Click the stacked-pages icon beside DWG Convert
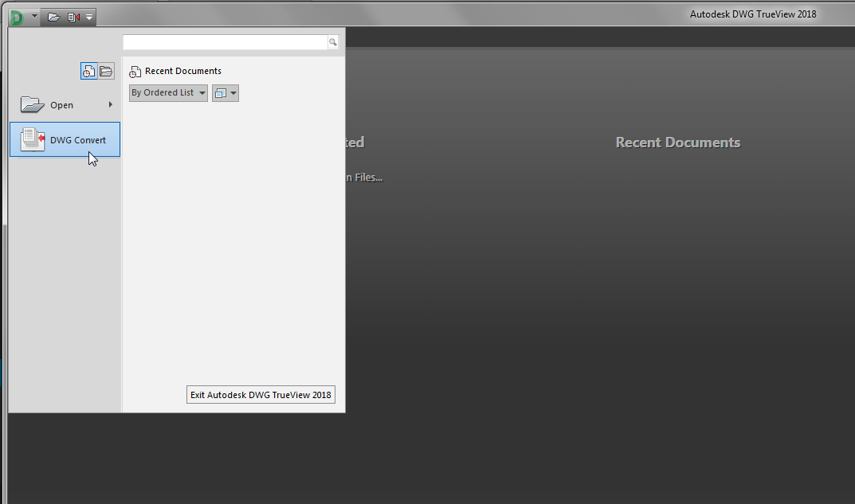Viewport: 855px width, 504px height. click(32, 139)
